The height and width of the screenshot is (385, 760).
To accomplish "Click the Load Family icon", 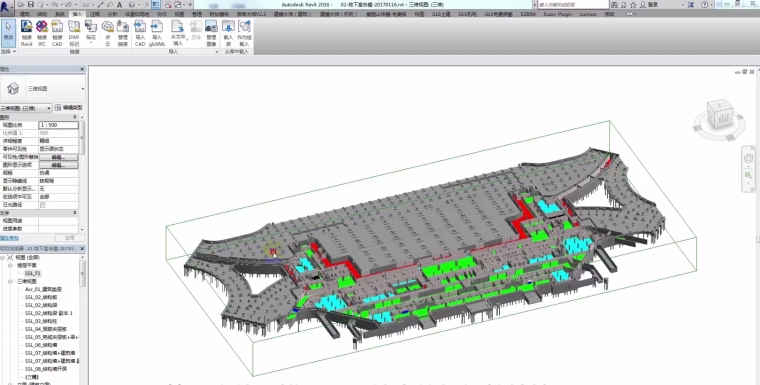I will [228, 33].
